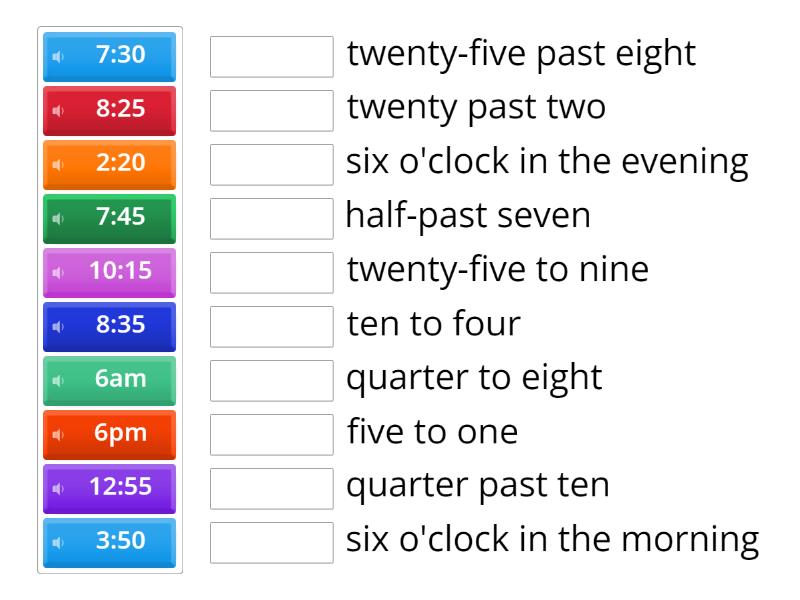Play sound for the 2:20 tile
Screen dimensions: 800x600
[x=58, y=164]
